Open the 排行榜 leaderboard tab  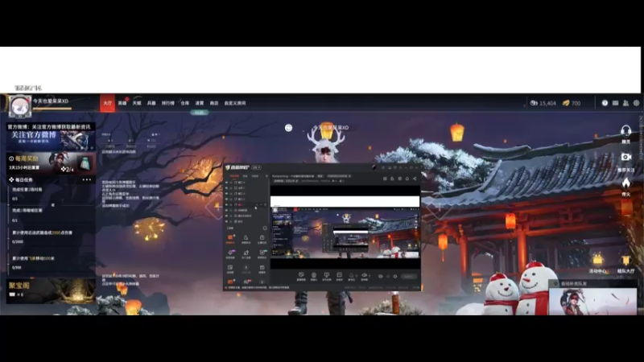click(168, 103)
